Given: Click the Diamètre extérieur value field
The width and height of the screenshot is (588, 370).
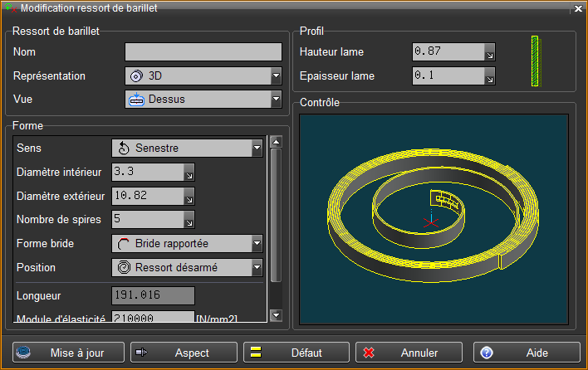Looking at the screenshot, I should (x=148, y=196).
